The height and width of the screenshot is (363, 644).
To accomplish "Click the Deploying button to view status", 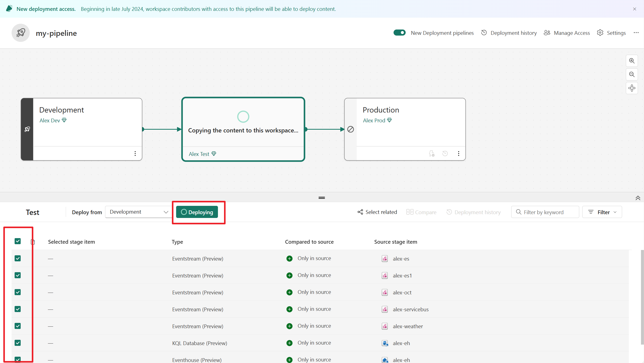I will pos(197,212).
